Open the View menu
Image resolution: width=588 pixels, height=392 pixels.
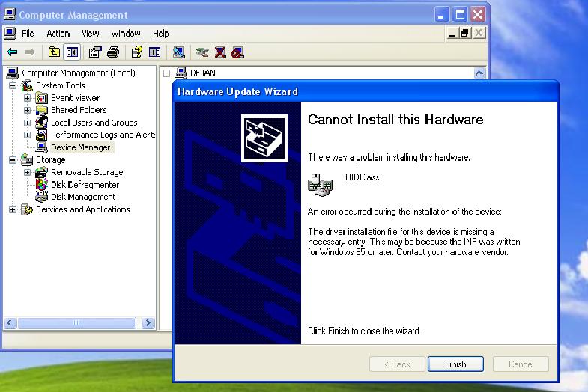pyautogui.click(x=91, y=34)
